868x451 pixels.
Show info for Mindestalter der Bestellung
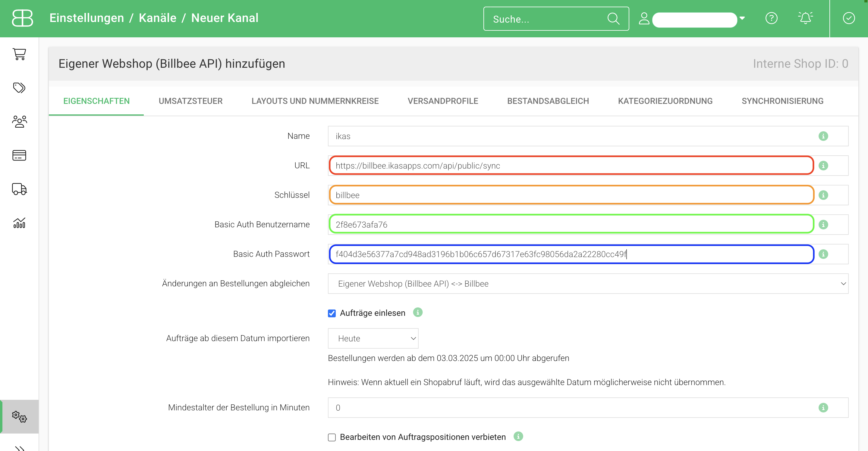coord(823,408)
